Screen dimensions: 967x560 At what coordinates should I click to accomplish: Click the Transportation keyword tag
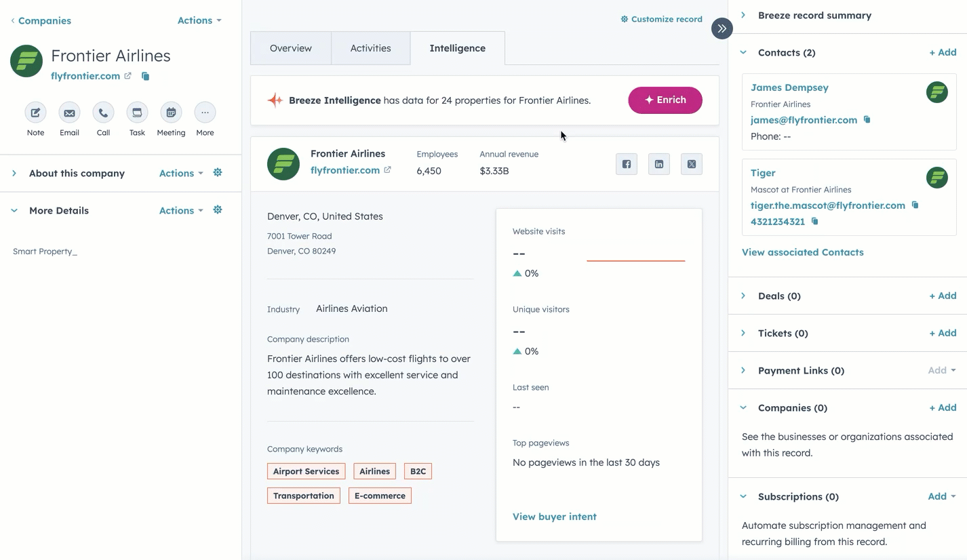304,496
